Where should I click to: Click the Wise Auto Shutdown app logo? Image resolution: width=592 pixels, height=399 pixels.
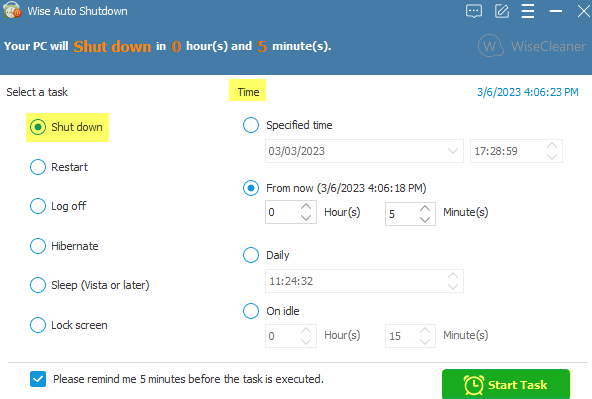(x=12, y=10)
